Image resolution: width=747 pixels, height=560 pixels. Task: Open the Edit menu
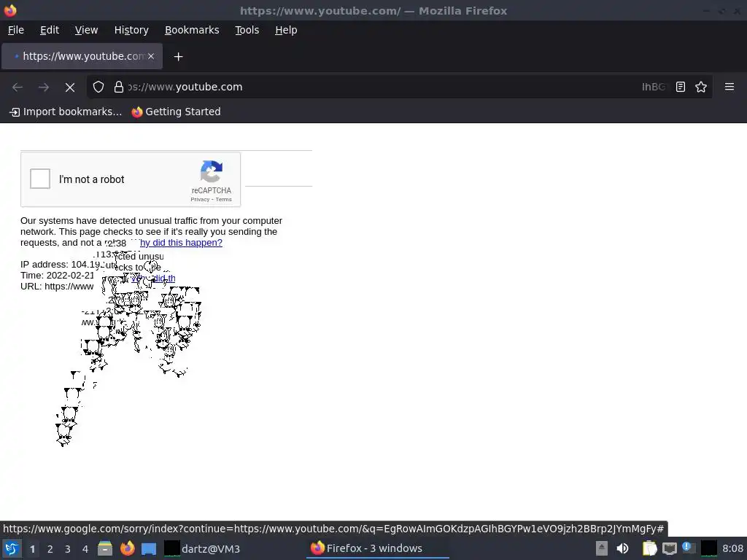[x=50, y=30]
